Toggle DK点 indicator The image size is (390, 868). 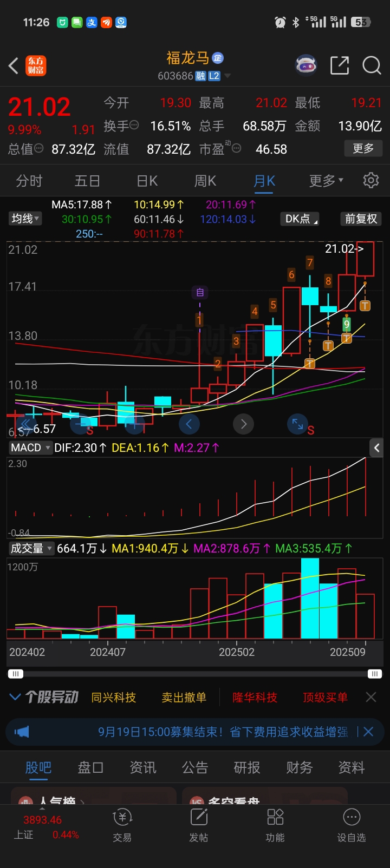(x=300, y=219)
